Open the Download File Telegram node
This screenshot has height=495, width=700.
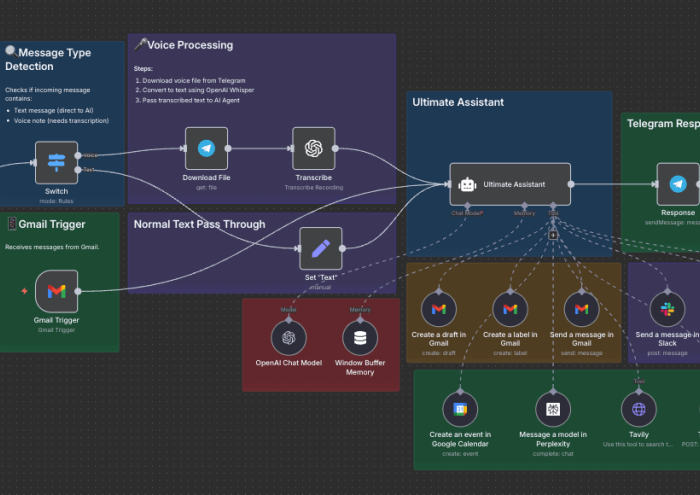coord(206,148)
